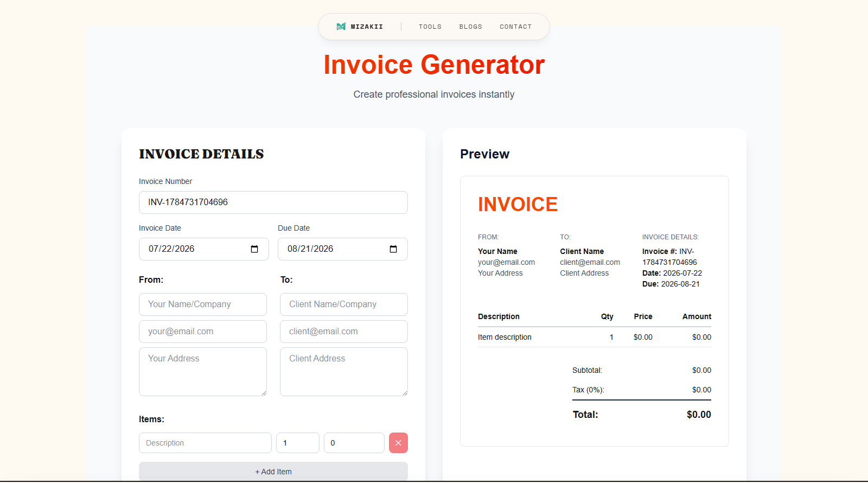Click the Invoice Number field label
Viewport: 868px width, 483px height.
coord(165,181)
